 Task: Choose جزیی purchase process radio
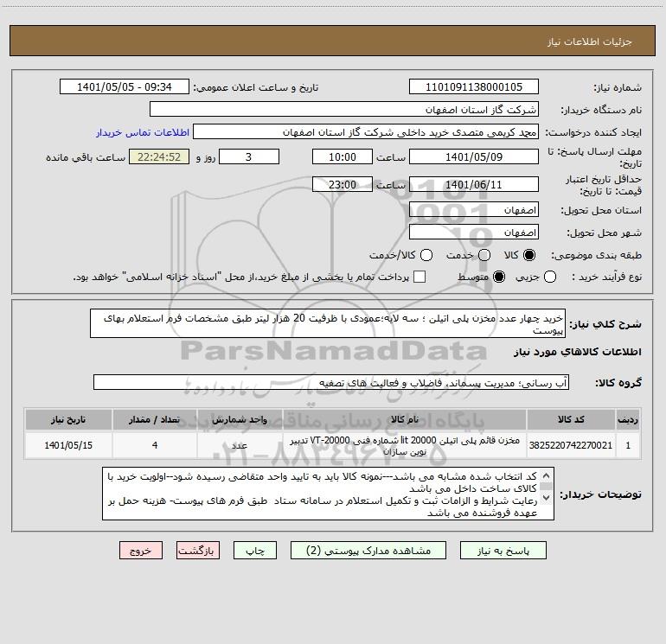click(550, 277)
